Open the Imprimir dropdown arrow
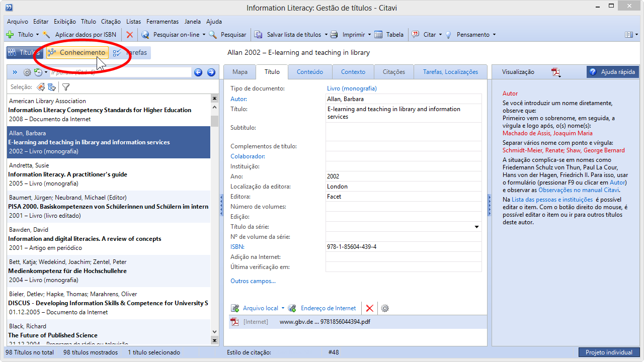This screenshot has width=644, height=362. coord(369,35)
